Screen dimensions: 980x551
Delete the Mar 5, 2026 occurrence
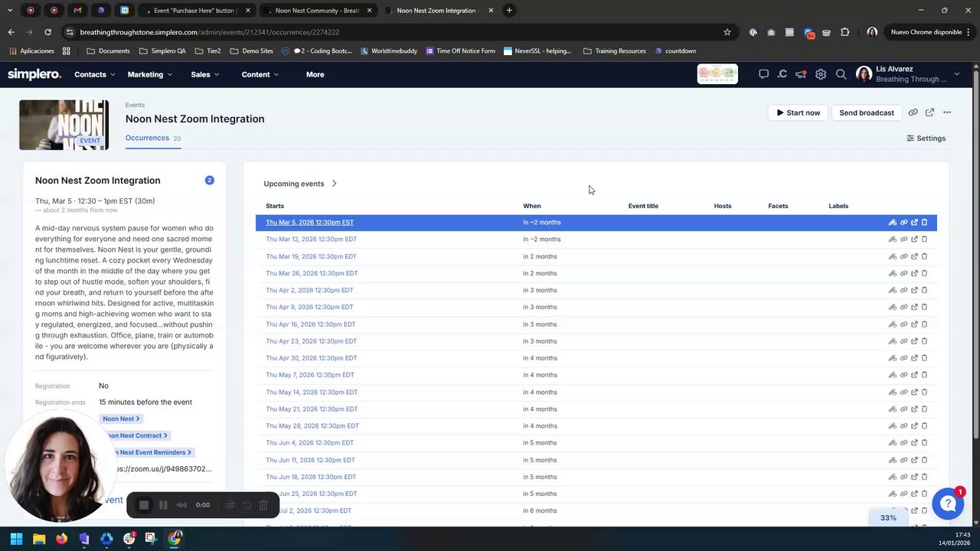pyautogui.click(x=924, y=223)
